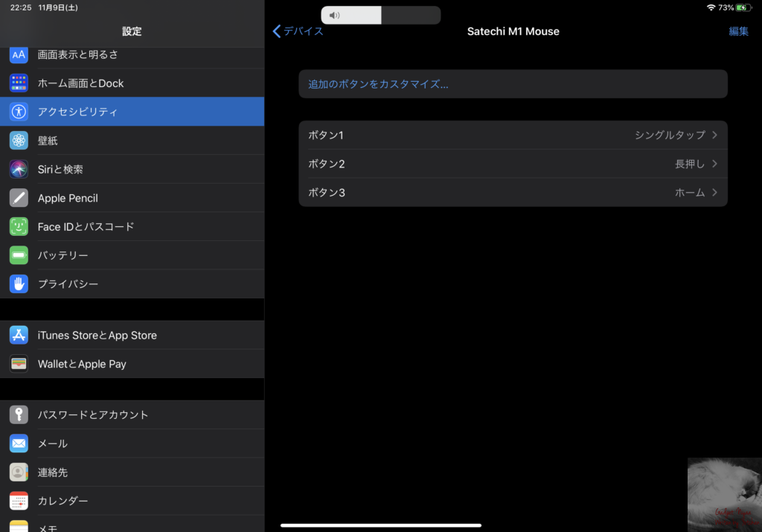
Task: Open the iTunes StoreとApp Store icon
Action: (19, 336)
